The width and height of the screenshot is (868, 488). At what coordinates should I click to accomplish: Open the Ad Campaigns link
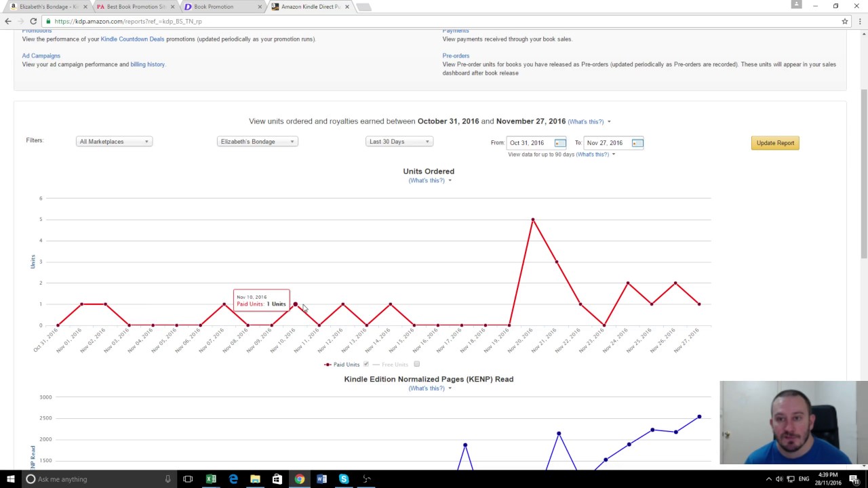41,56
